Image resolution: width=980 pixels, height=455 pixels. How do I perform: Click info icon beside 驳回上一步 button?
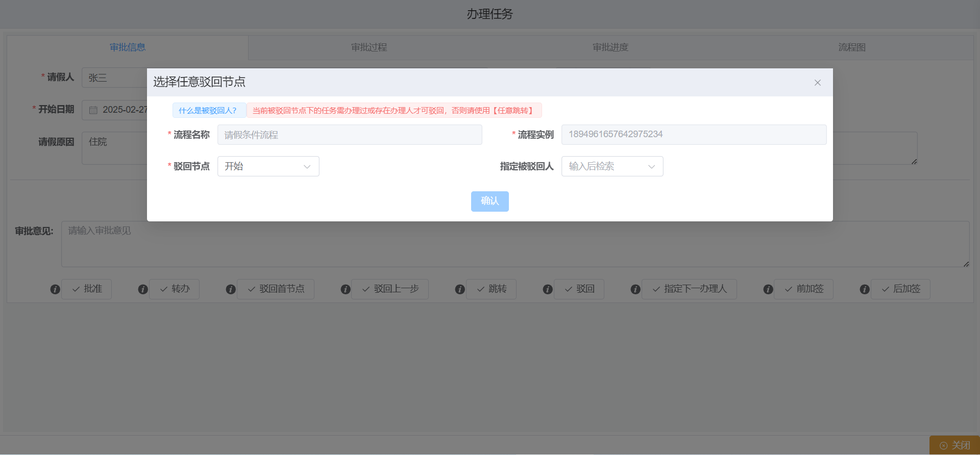(x=346, y=289)
